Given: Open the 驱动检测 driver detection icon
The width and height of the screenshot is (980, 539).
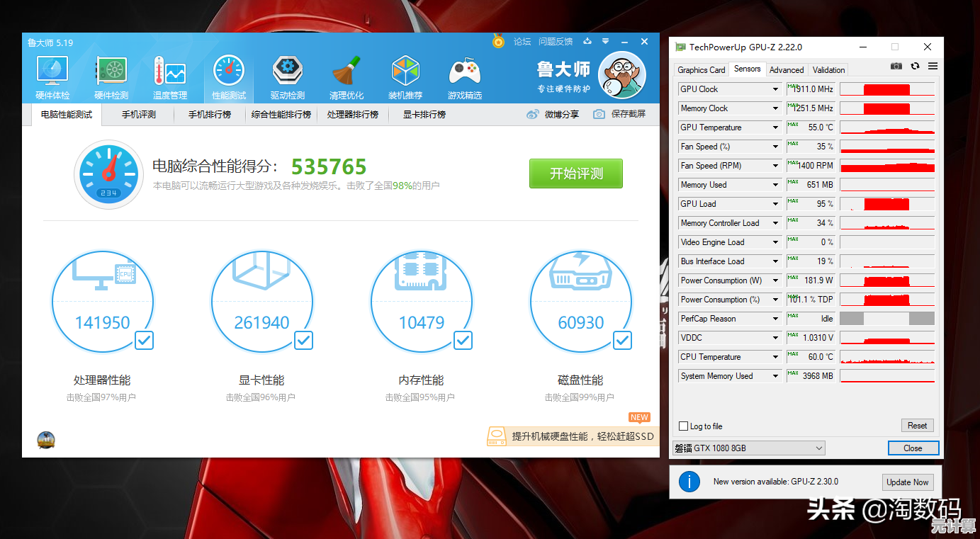Looking at the screenshot, I should (287, 72).
